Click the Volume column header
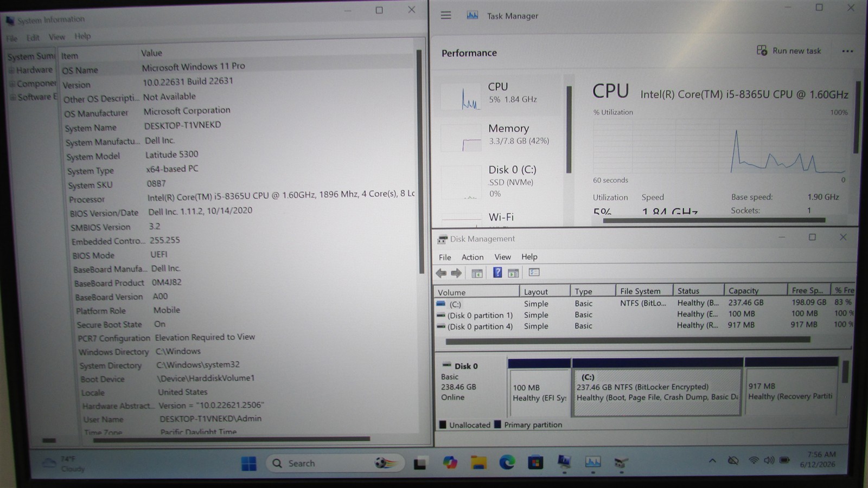This screenshot has width=868, height=488. point(476,292)
